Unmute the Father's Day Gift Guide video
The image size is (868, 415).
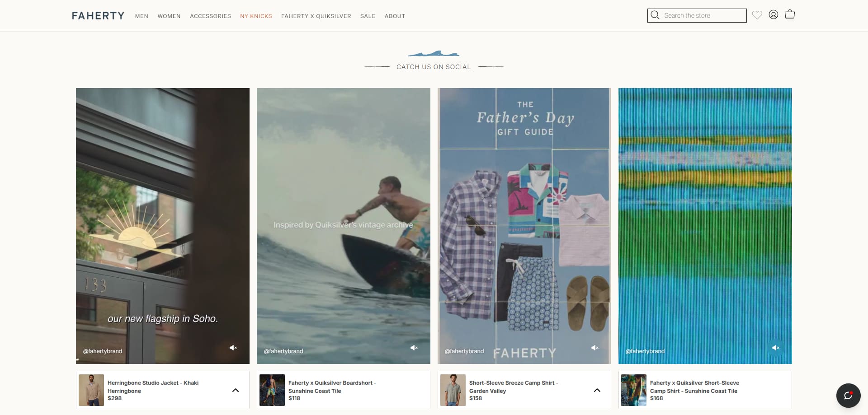pyautogui.click(x=595, y=348)
